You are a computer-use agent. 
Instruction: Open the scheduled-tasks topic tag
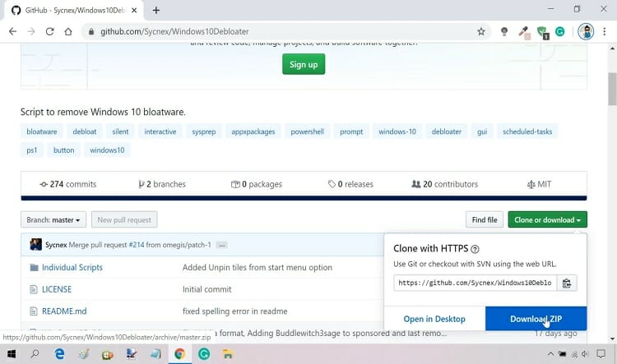coord(527,131)
